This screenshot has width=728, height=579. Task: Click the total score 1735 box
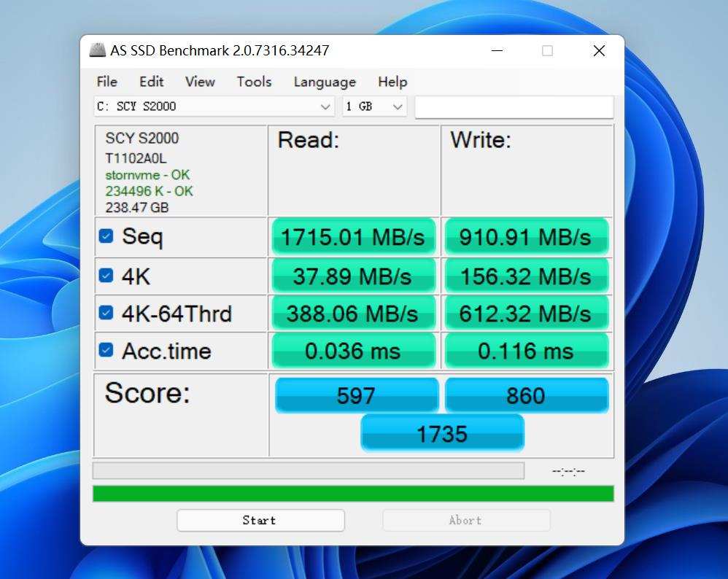[442, 433]
